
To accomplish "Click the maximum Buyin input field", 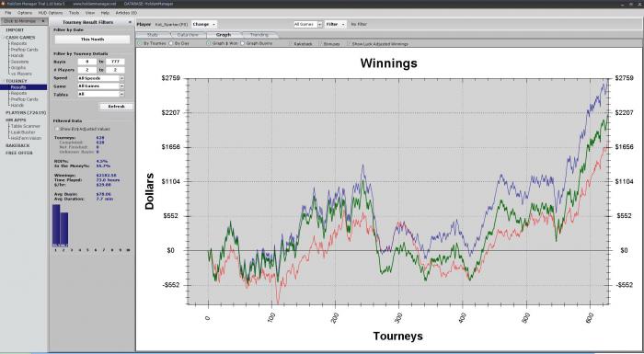I will pos(115,62).
